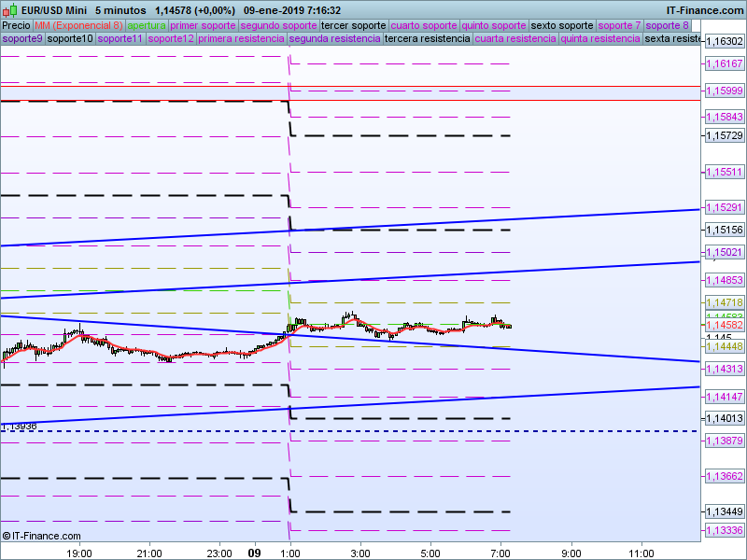Open the 'MM (Exponencial 8)' indicator label
Viewport: 747px width, 560px height.
78,25
